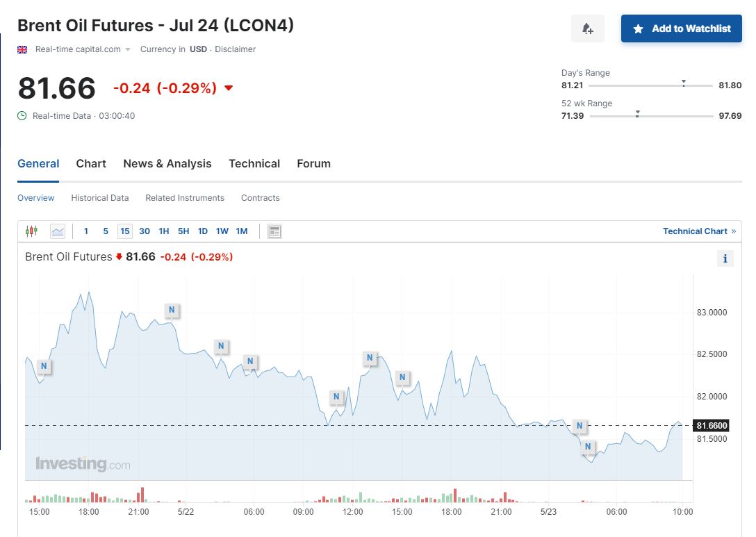Click the create alert bell icon
Image resolution: width=756 pixels, height=537 pixels.
pyautogui.click(x=587, y=28)
